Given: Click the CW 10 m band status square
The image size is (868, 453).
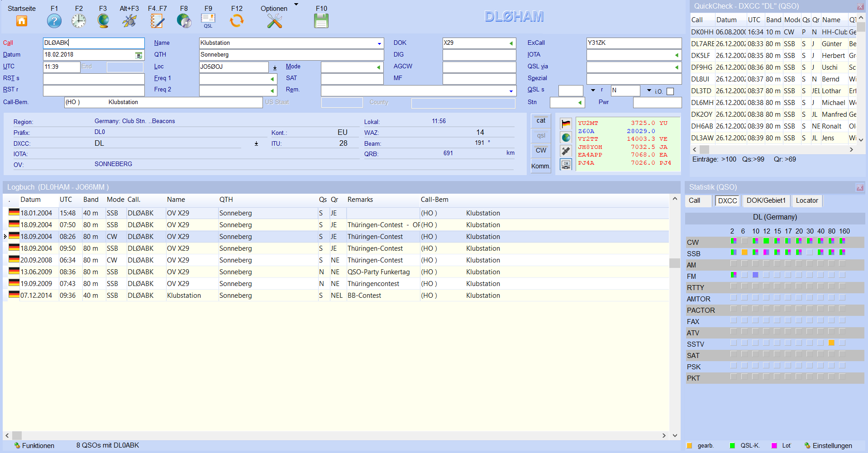Looking at the screenshot, I should tap(755, 241).
